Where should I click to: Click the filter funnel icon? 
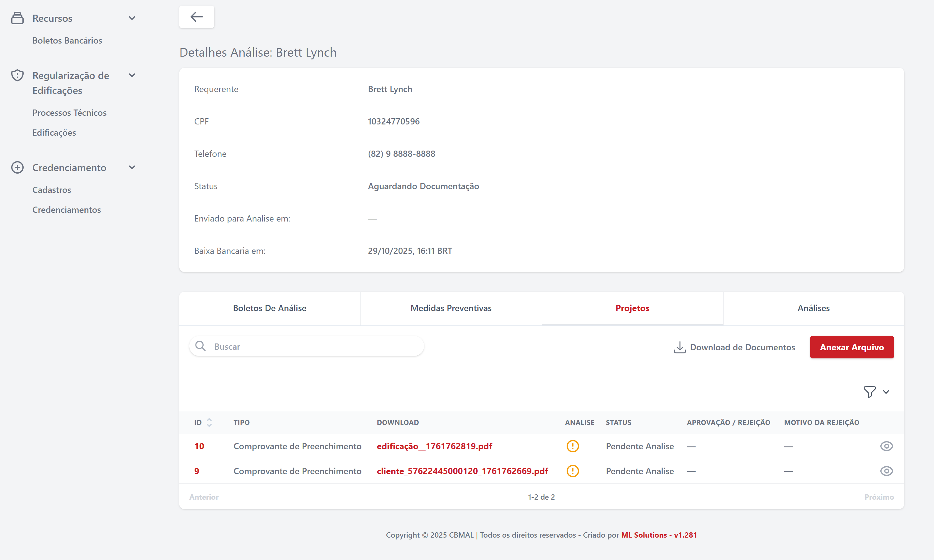pyautogui.click(x=870, y=392)
